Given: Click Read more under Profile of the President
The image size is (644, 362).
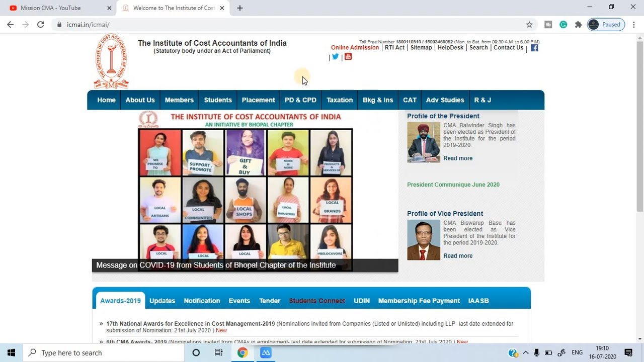Looking at the screenshot, I should tap(458, 158).
